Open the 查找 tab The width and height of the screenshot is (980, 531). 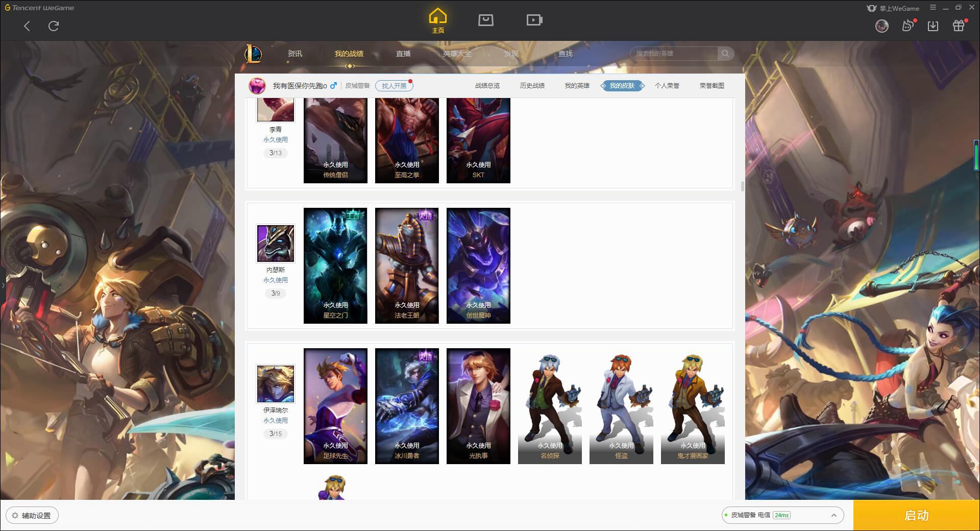566,54
